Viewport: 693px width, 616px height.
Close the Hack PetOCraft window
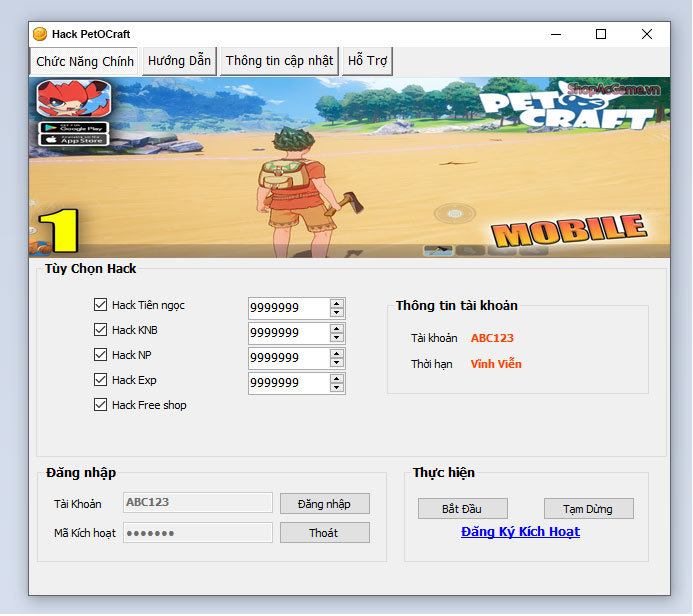tap(647, 34)
